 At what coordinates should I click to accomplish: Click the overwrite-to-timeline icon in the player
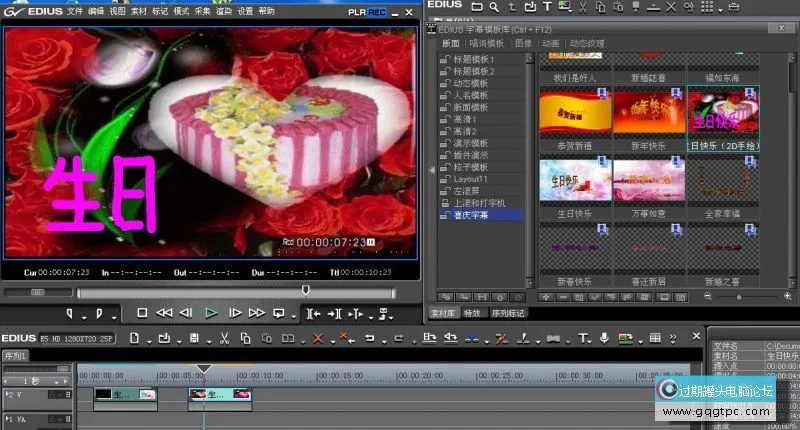pyautogui.click(x=334, y=314)
